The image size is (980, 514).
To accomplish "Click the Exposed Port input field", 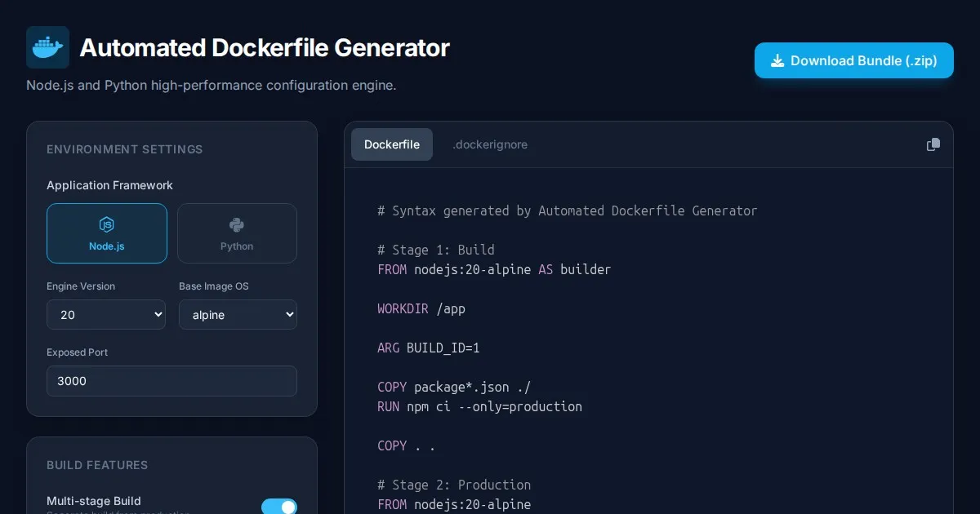I will click(x=171, y=381).
